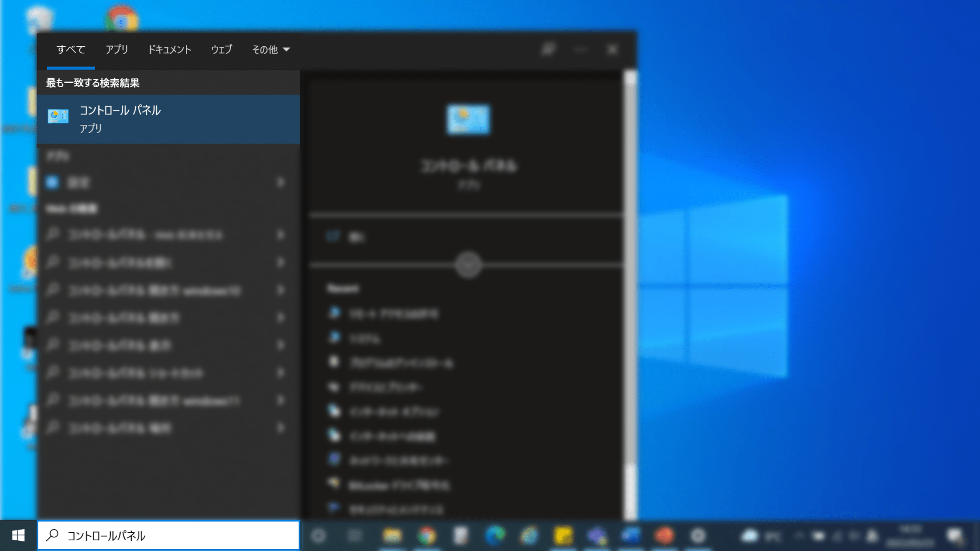Launch Google Chrome from the taskbar

[x=427, y=535]
